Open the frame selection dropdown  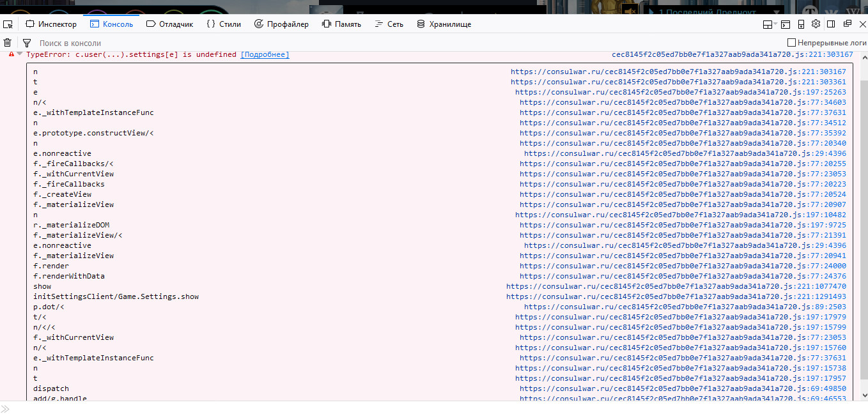(769, 24)
